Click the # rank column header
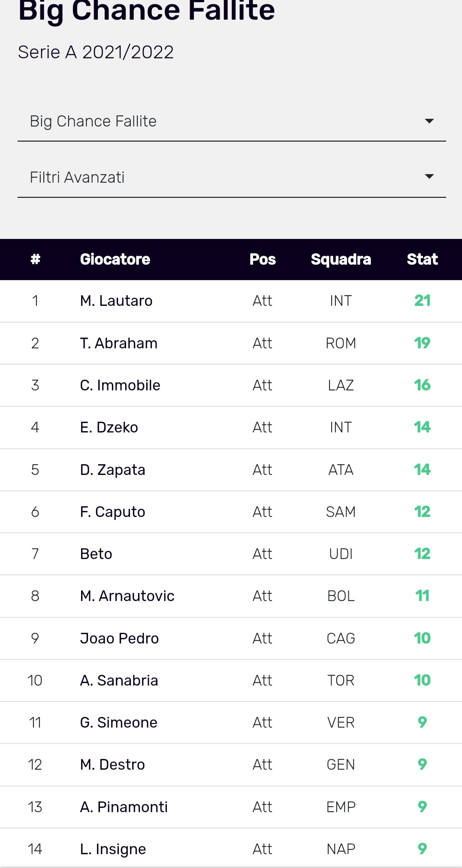 coord(35,259)
